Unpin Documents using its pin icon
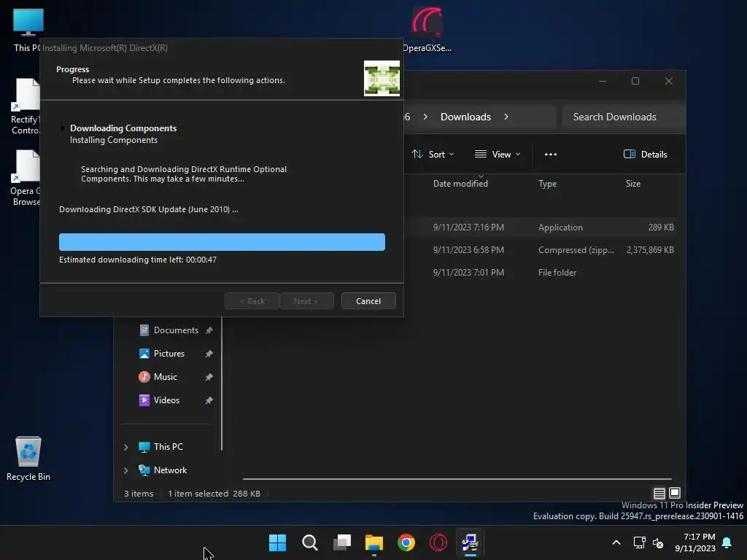Viewport: 747px width, 560px height. pyautogui.click(x=209, y=330)
